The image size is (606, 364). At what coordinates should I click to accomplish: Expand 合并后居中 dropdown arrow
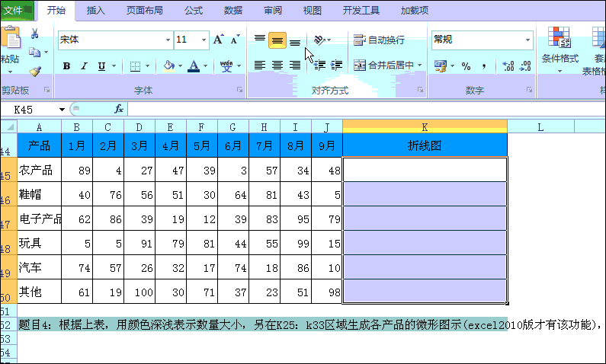pos(419,65)
